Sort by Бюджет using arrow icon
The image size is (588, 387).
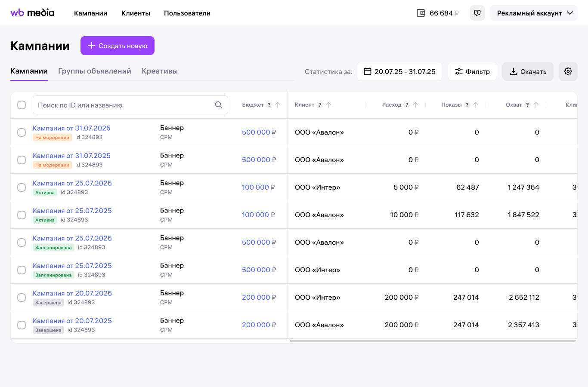point(278,105)
